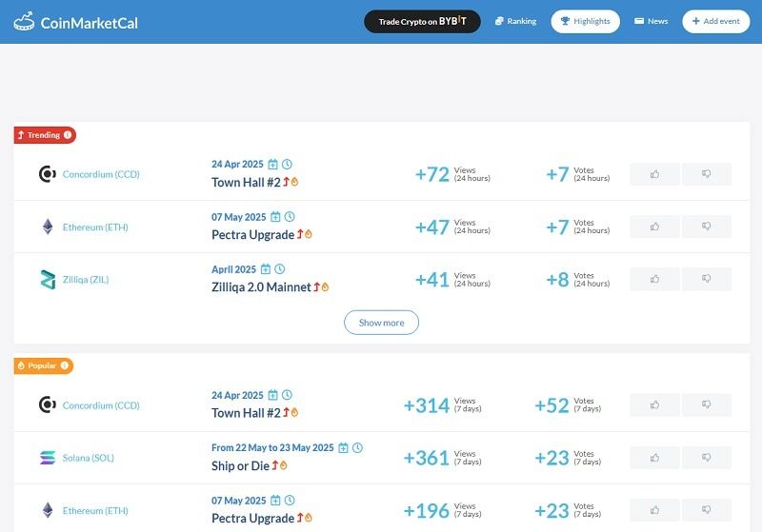Screen dimensions: 762x532
Task: Downvote the Trending Pectra Upgrade event
Action: (x=707, y=227)
